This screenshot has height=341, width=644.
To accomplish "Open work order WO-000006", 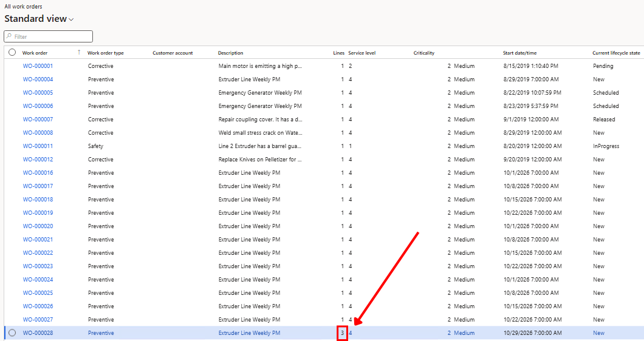I will (38, 106).
